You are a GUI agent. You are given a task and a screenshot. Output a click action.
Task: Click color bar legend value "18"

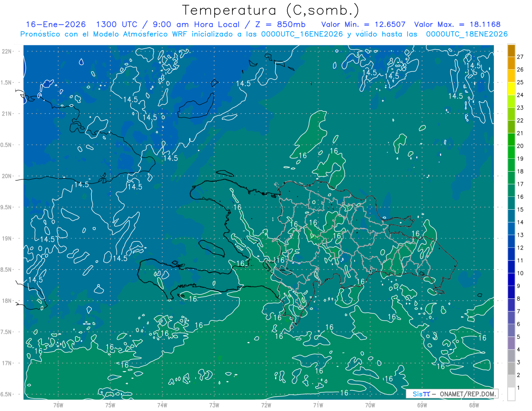tap(520, 171)
